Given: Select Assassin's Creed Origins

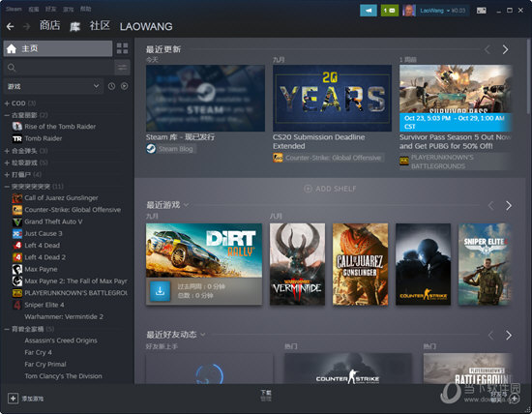Looking at the screenshot, I should [61, 340].
